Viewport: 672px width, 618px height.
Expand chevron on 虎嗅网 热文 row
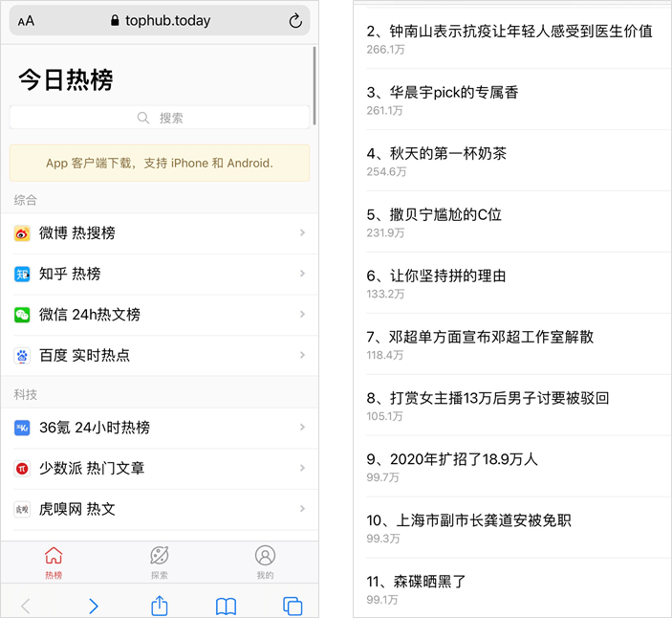tap(302, 509)
